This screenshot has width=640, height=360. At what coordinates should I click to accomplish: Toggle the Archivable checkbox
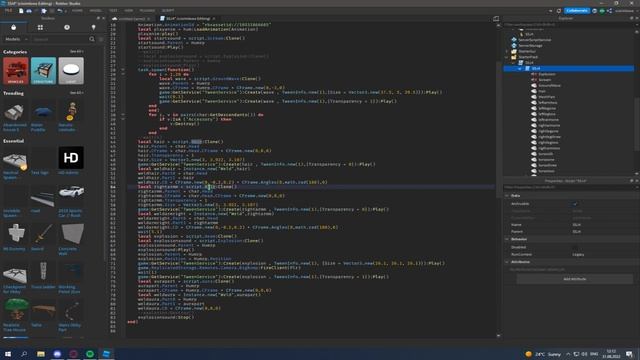click(x=575, y=204)
